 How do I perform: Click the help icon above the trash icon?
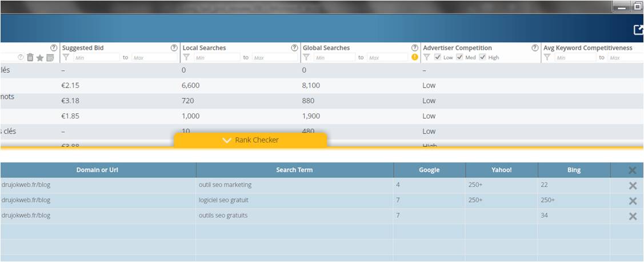(53, 47)
